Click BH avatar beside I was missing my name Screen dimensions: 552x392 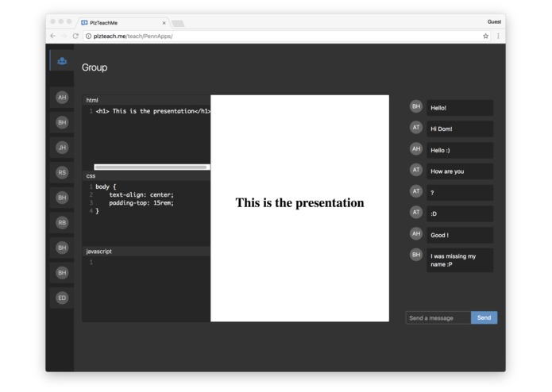coord(416,255)
